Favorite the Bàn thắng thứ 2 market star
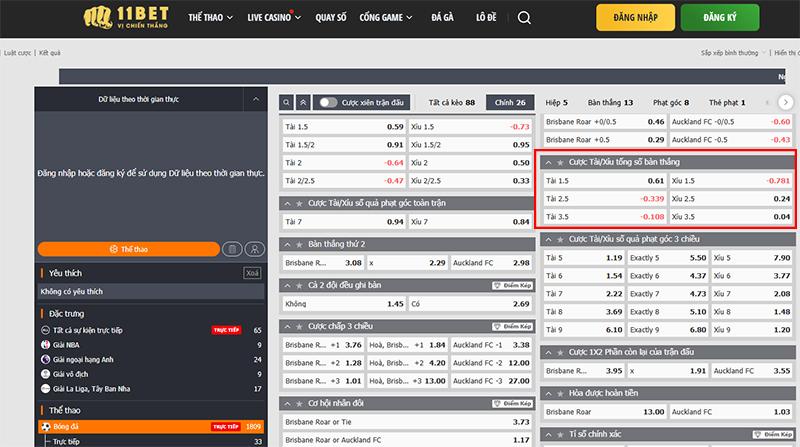 pyautogui.click(x=299, y=243)
